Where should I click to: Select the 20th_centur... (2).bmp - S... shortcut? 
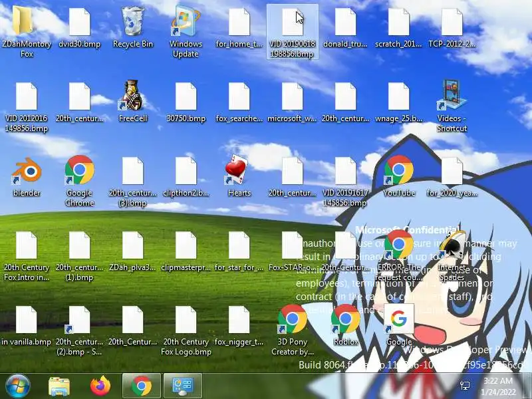[x=79, y=331]
